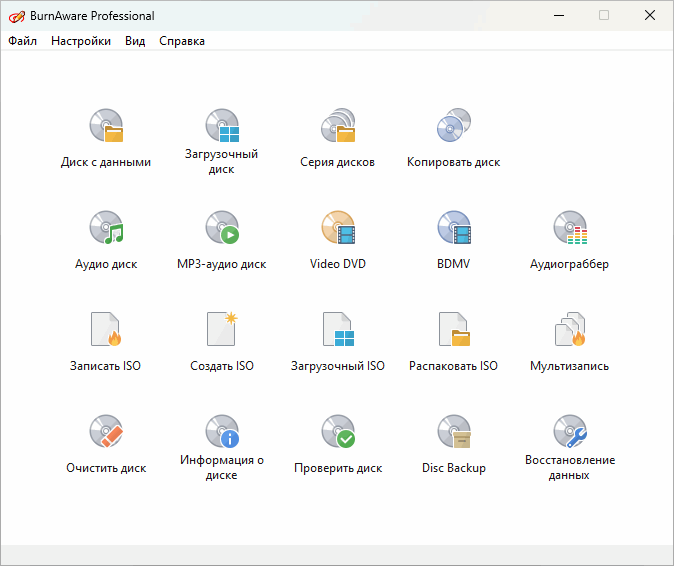Show Информация о диске

[222, 432]
